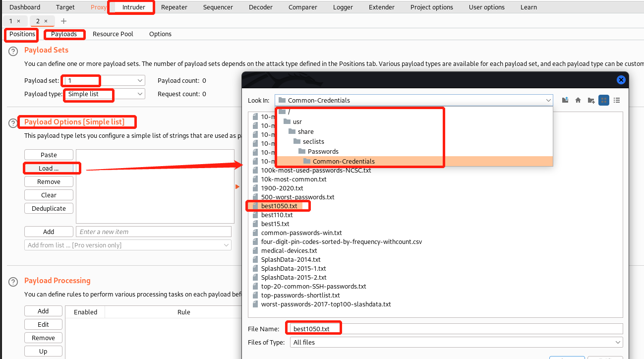Choose seclists folder in path list
The height and width of the screenshot is (359, 644).
coord(313,141)
